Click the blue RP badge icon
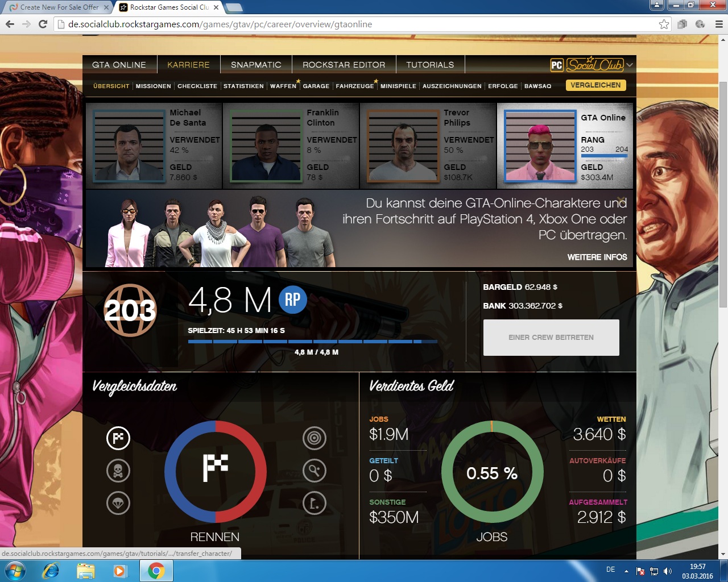The width and height of the screenshot is (728, 582). (293, 300)
